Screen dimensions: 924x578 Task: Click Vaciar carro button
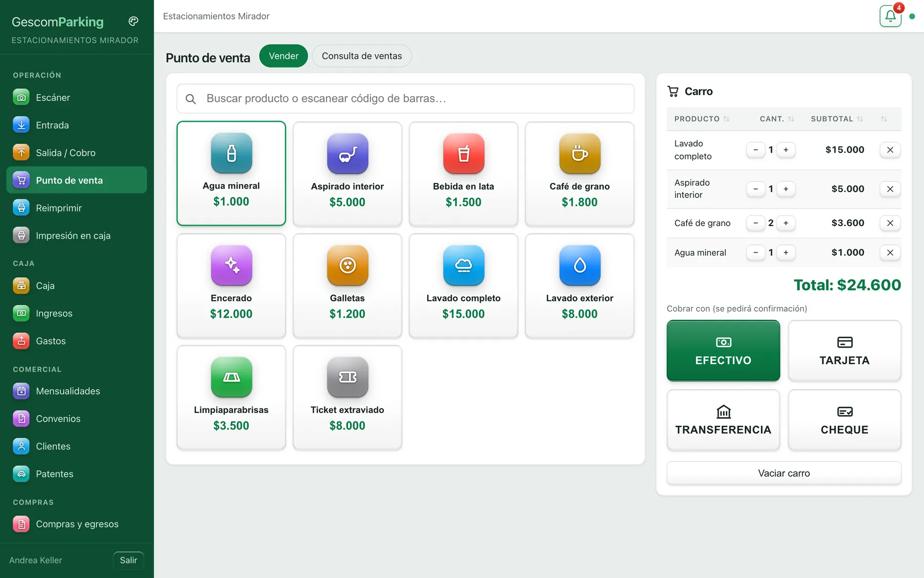tap(784, 473)
